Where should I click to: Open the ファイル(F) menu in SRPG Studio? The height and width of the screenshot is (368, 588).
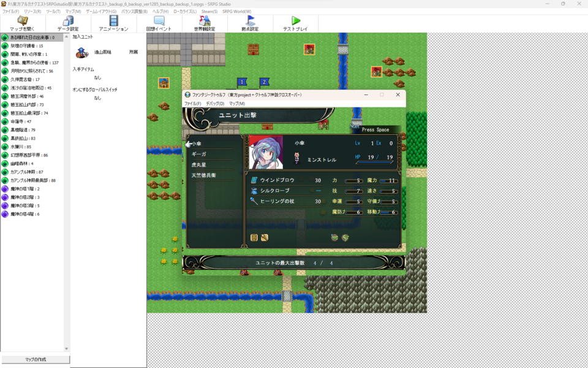click(10, 12)
